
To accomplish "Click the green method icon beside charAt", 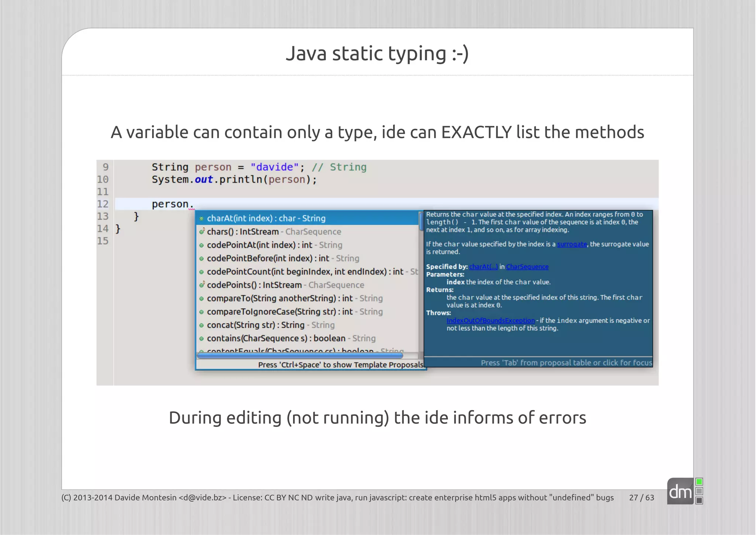I will (x=202, y=219).
